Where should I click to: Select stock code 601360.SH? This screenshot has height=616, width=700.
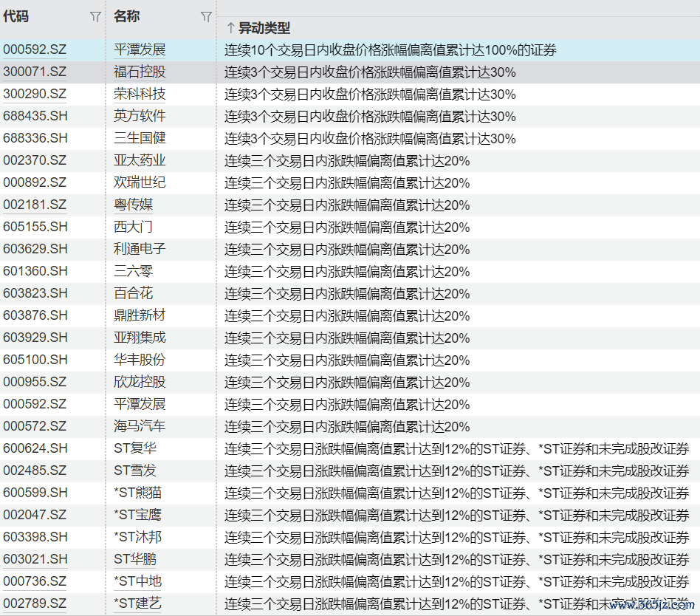click(x=35, y=272)
